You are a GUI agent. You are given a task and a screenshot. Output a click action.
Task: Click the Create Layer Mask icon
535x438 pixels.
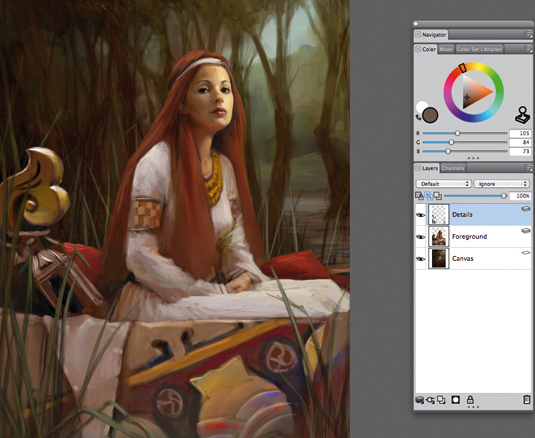456,399
